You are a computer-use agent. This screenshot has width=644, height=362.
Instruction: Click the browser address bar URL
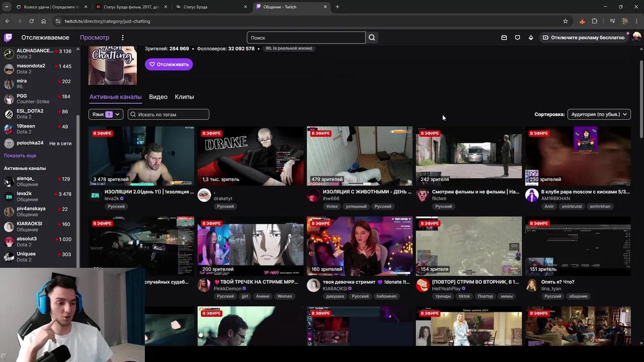tap(107, 21)
